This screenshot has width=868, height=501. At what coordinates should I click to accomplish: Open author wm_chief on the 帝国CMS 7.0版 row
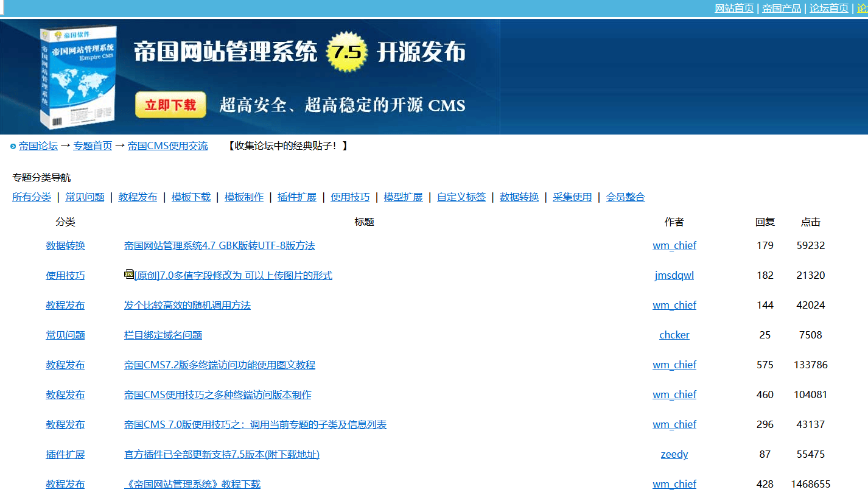coord(674,425)
